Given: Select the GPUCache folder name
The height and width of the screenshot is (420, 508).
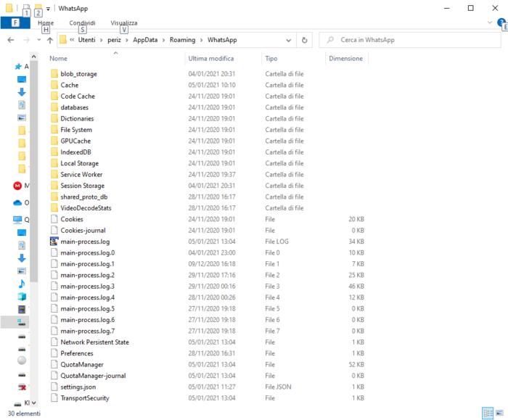Looking at the screenshot, I should 75,141.
